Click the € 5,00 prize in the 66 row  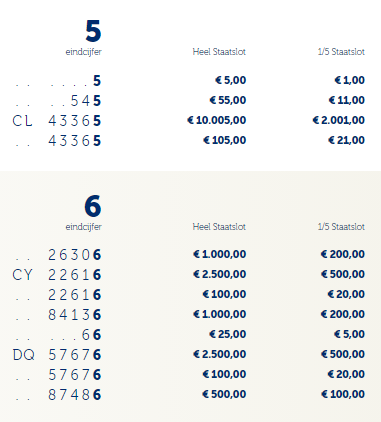(350, 334)
